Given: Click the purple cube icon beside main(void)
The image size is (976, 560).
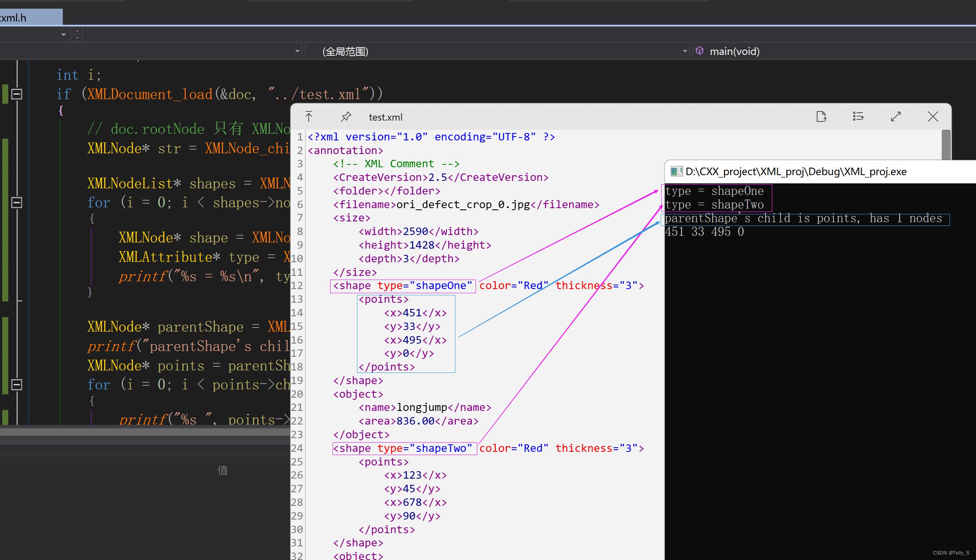Looking at the screenshot, I should (700, 51).
